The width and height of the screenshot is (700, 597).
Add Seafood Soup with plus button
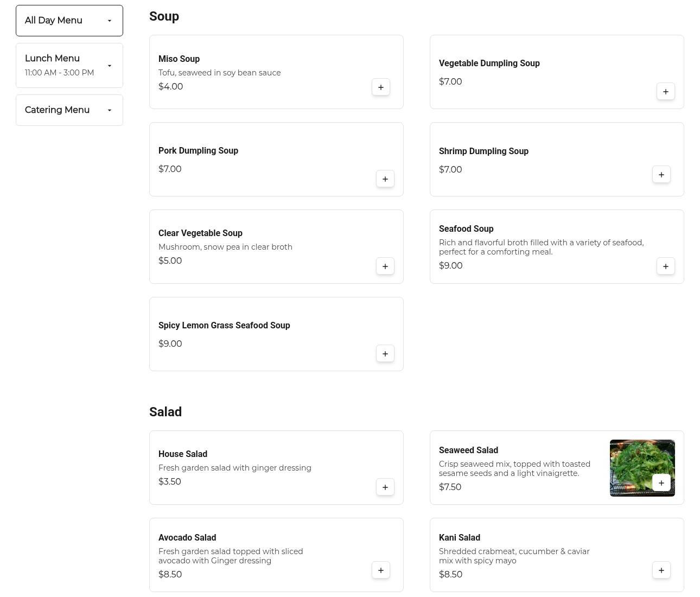[665, 266]
